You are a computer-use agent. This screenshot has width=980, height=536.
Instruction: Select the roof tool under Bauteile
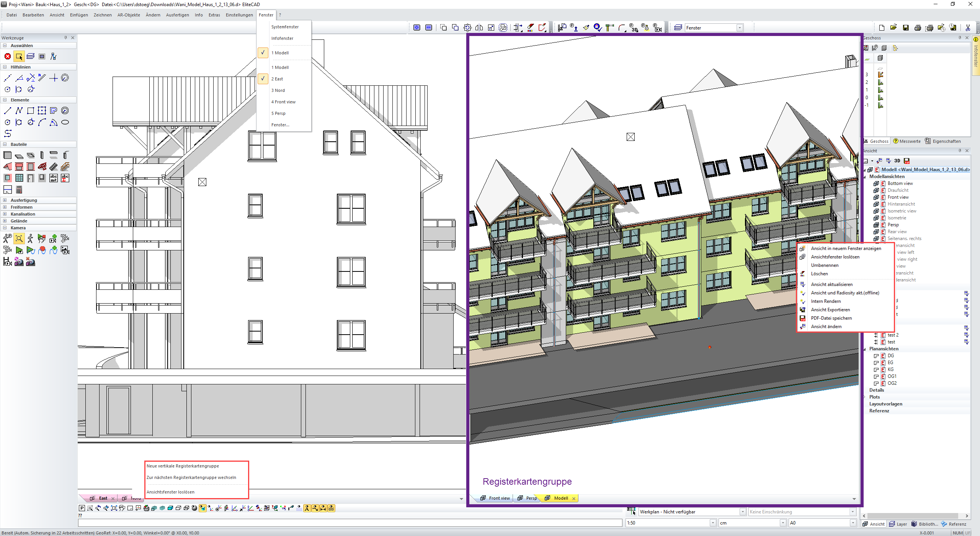coord(8,167)
